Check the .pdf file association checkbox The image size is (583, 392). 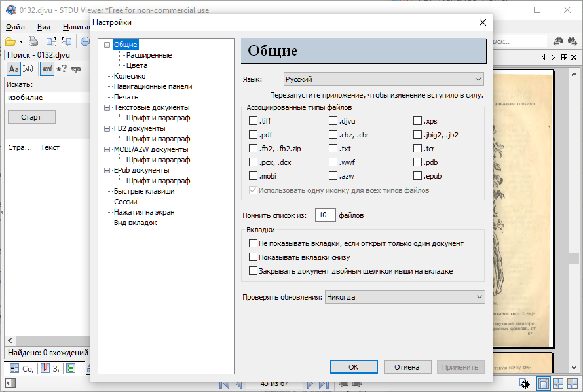[x=254, y=135]
